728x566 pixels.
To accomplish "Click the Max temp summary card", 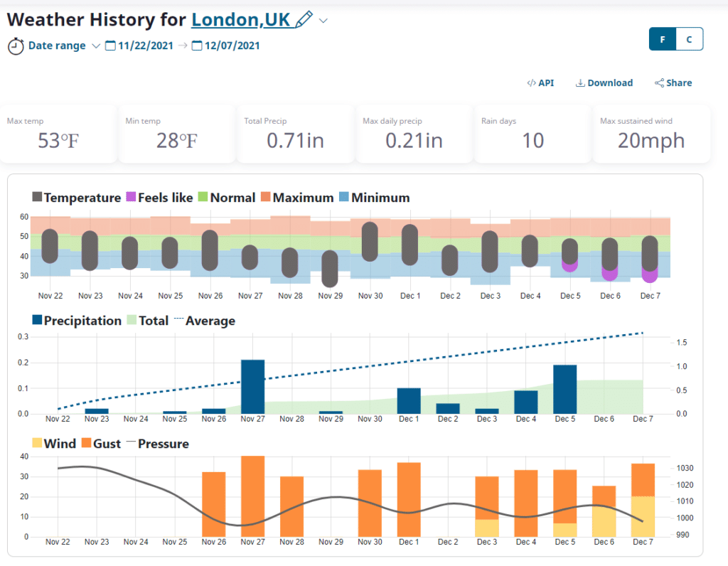I will [58, 134].
